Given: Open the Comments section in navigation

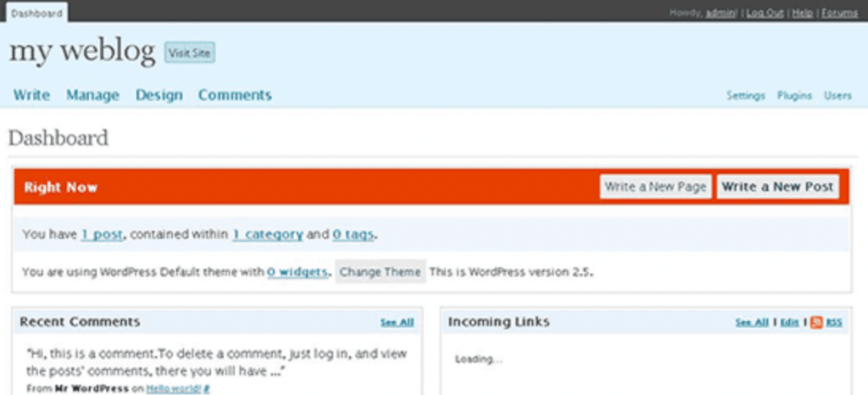Looking at the screenshot, I should (x=235, y=95).
